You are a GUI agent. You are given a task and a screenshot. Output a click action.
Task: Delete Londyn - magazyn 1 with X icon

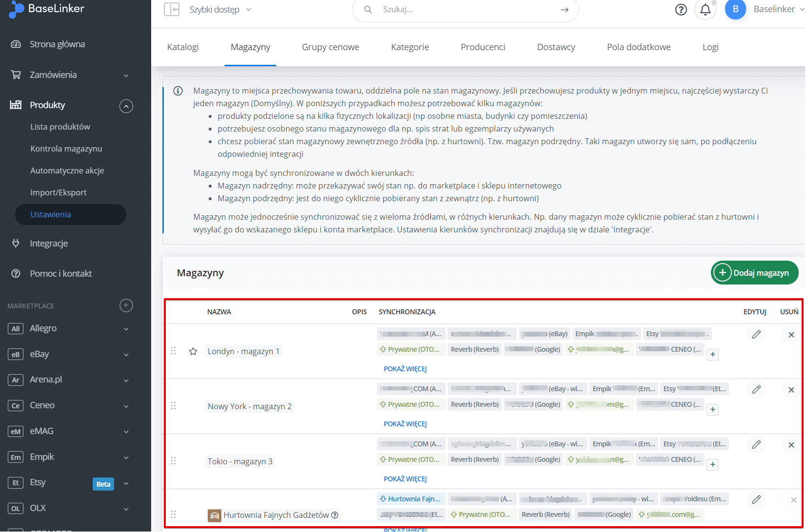point(791,335)
